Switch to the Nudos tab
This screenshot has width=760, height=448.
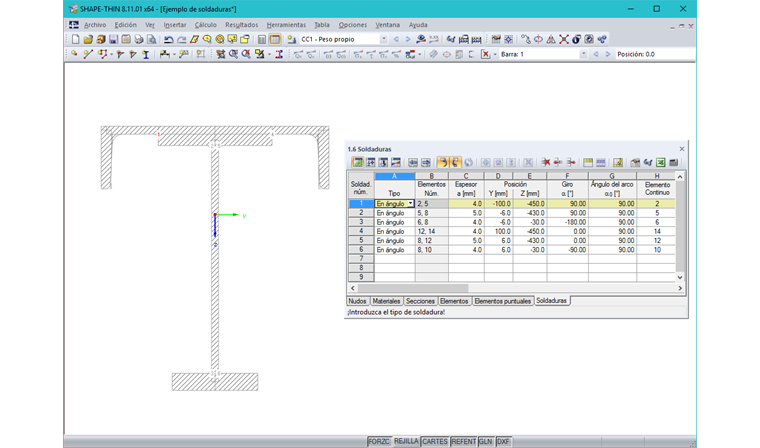tap(358, 301)
